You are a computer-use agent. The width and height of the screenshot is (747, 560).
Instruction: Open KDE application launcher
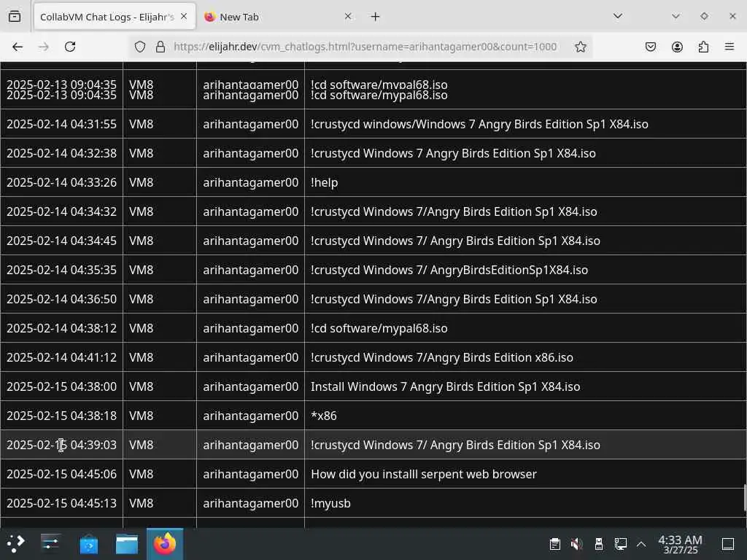[16, 544]
